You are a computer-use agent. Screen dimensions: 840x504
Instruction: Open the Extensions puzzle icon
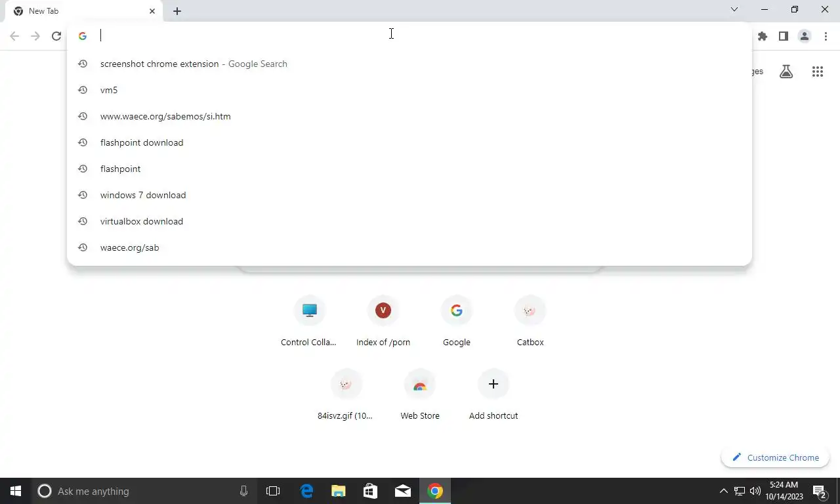click(x=762, y=36)
